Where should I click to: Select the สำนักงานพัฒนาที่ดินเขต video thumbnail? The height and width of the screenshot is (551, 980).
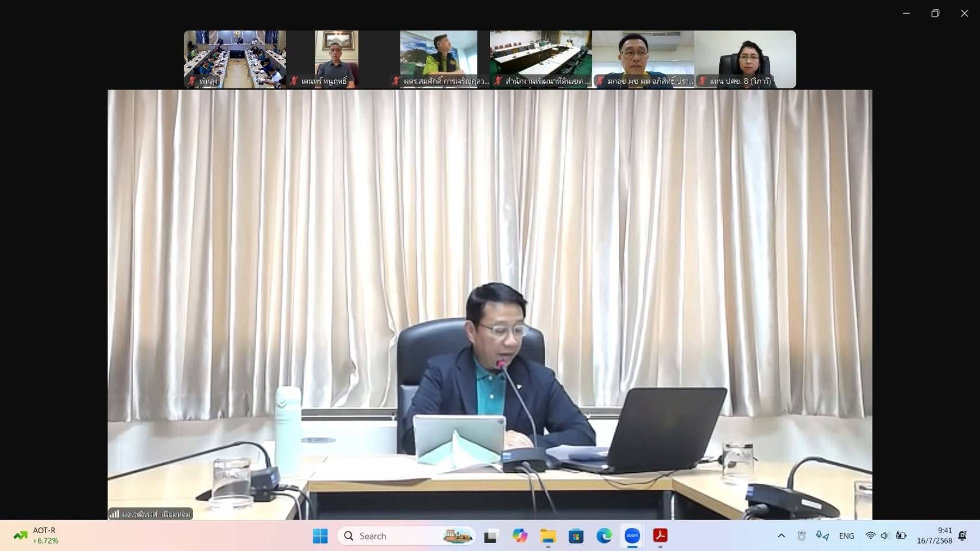pyautogui.click(x=539, y=57)
